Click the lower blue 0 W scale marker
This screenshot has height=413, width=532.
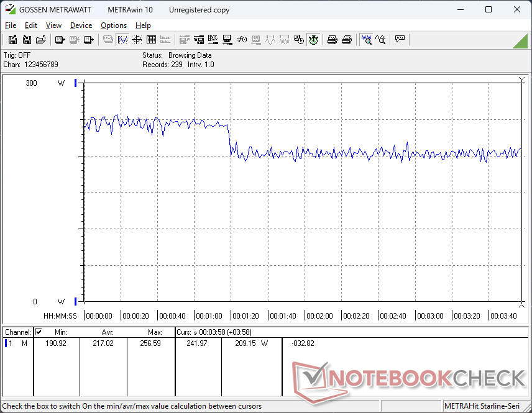pyautogui.click(x=76, y=301)
